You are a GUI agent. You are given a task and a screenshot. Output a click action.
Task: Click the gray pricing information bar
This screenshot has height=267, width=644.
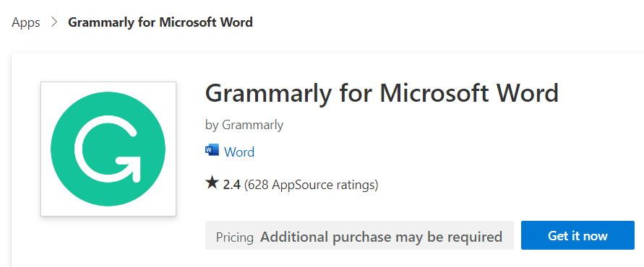359,235
